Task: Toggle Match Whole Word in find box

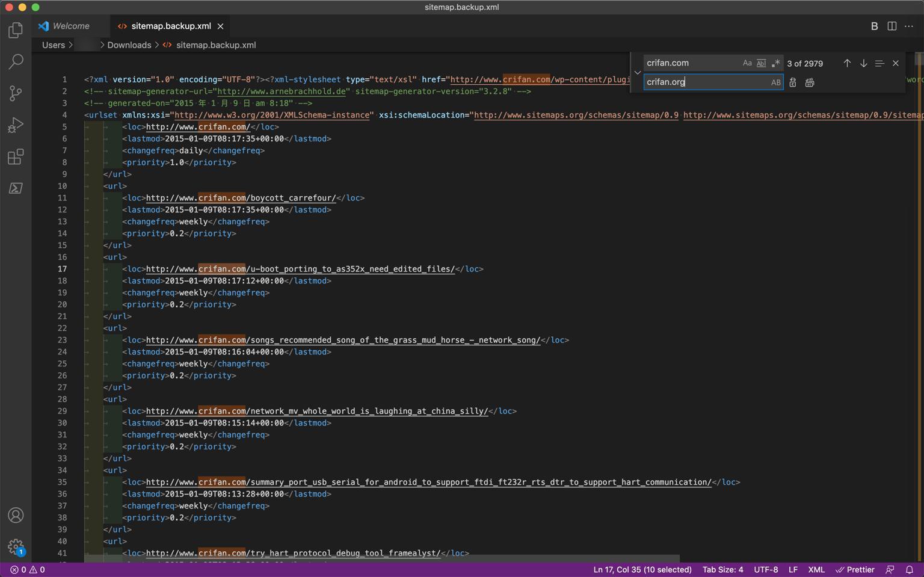Action: click(761, 63)
